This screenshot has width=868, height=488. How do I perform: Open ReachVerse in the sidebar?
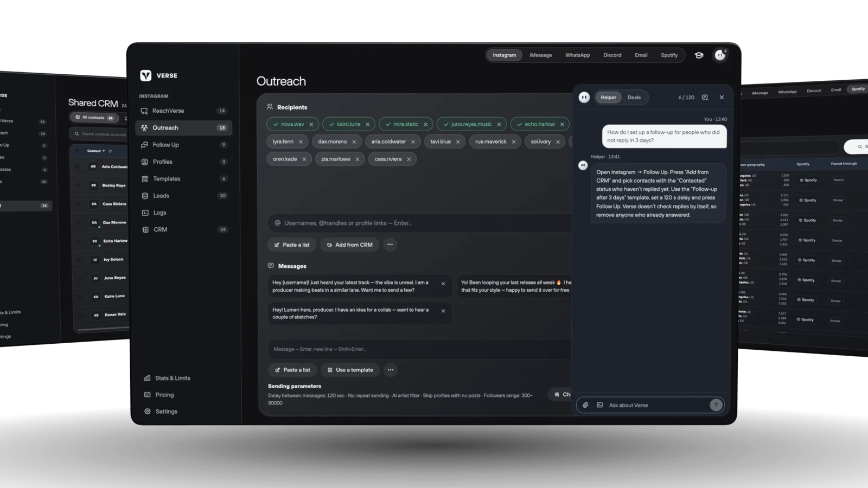[184, 111]
